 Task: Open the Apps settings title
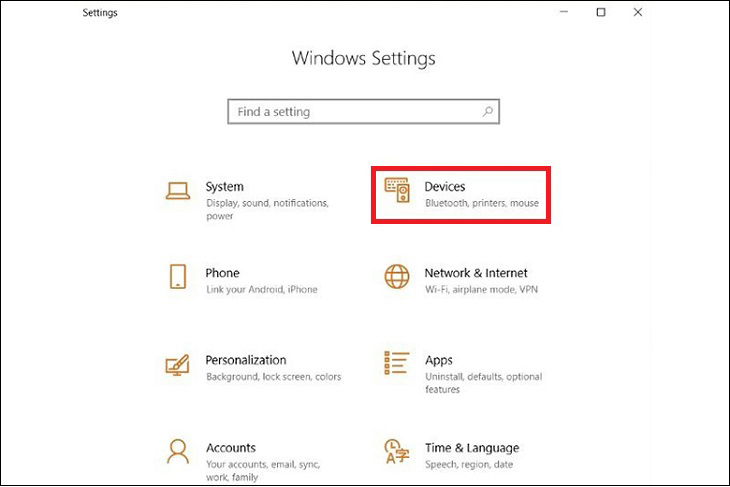click(439, 360)
